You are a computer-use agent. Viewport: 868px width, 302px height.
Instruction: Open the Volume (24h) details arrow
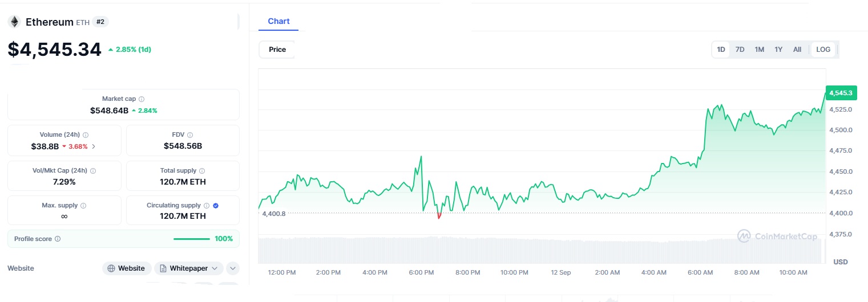pos(94,146)
